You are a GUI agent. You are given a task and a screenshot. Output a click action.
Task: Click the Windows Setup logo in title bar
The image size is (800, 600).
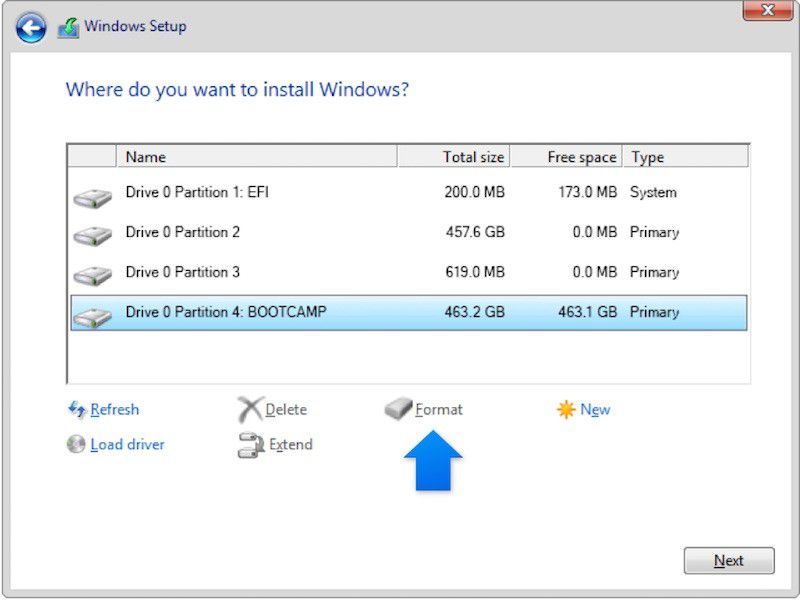[x=68, y=27]
